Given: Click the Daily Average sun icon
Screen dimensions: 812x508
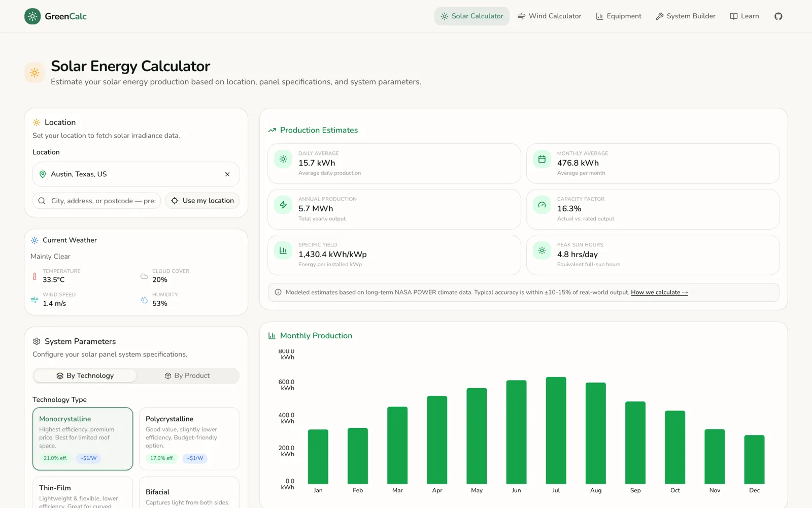Looking at the screenshot, I should (283, 159).
